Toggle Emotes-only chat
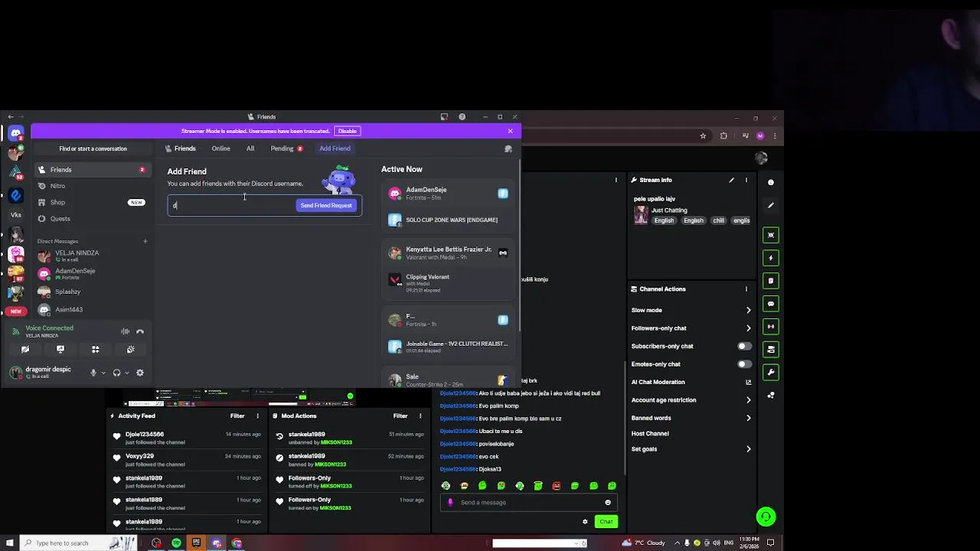The image size is (980, 551). [743, 364]
